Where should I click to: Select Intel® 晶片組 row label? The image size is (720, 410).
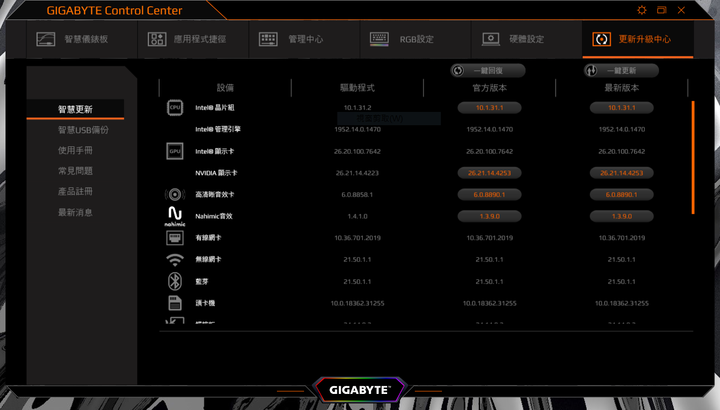click(215, 107)
